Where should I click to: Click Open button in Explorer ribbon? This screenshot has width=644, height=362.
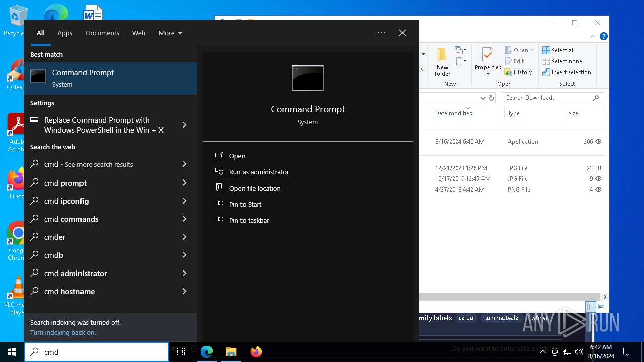[x=519, y=50]
